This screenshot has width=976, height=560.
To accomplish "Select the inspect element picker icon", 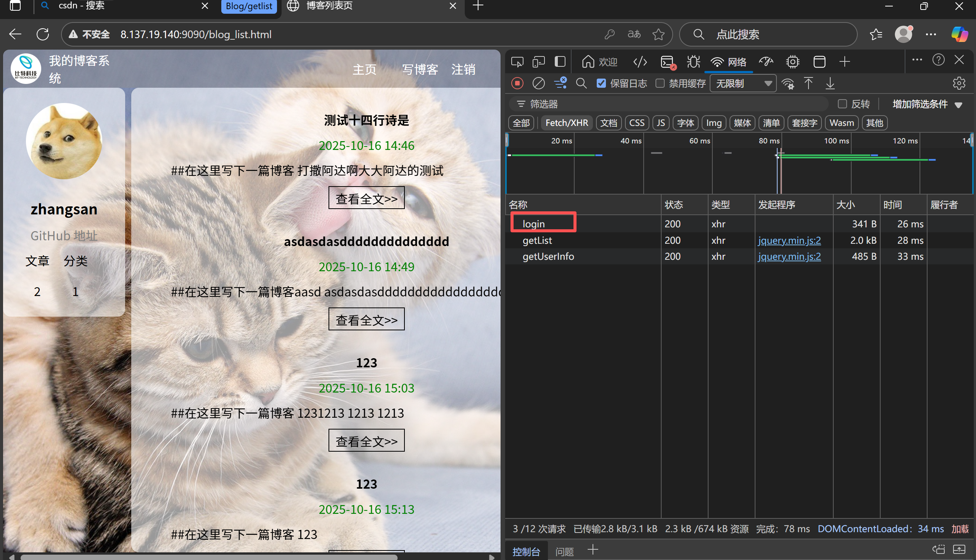I will (x=517, y=62).
